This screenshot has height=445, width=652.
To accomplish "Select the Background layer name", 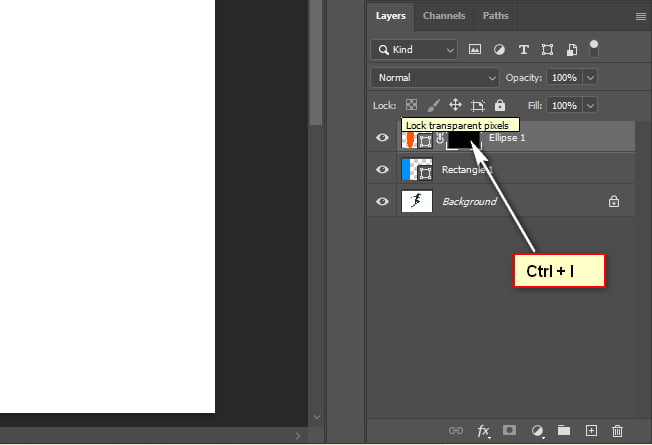I will click(x=469, y=202).
